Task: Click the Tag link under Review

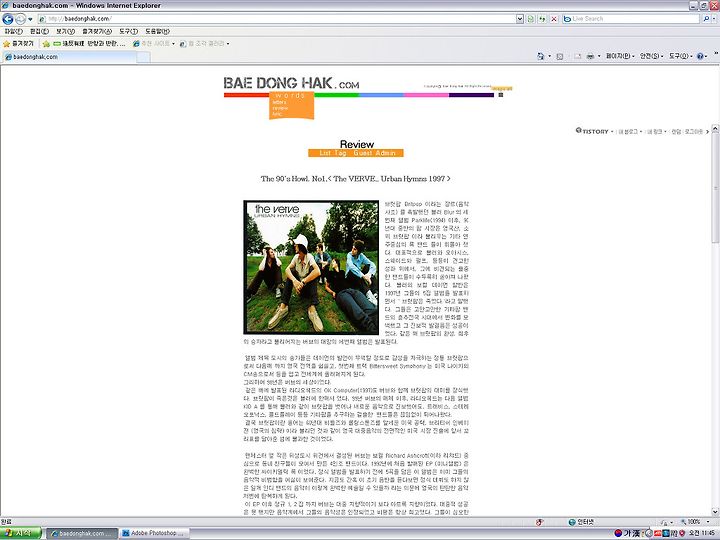Action: coord(340,153)
